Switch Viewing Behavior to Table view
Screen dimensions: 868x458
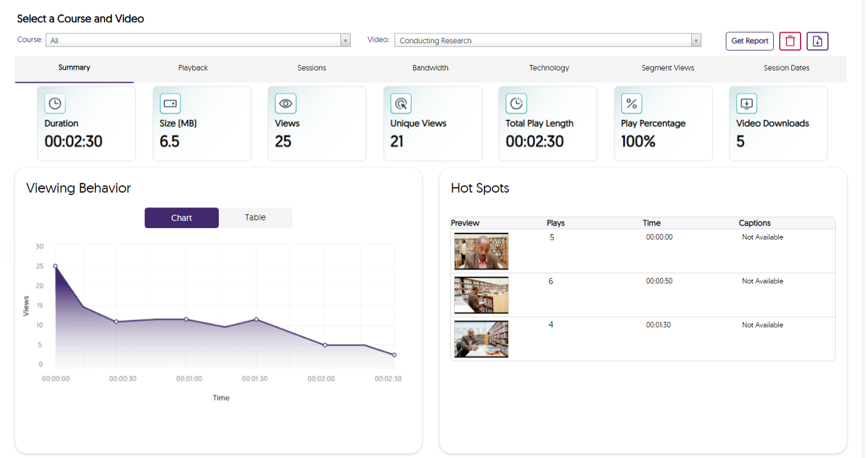click(x=255, y=217)
